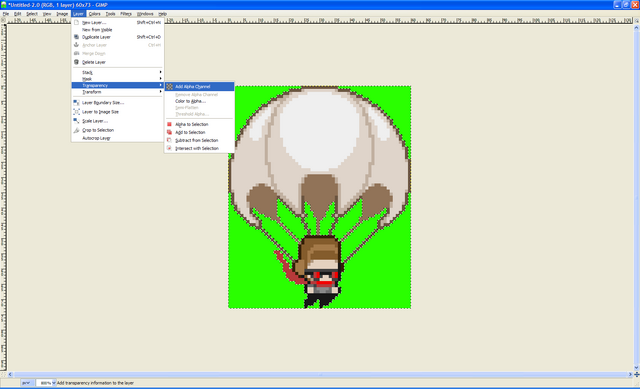The height and width of the screenshot is (389, 640).
Task: Choose Autocrop Layer menu entry
Action: coord(118,138)
